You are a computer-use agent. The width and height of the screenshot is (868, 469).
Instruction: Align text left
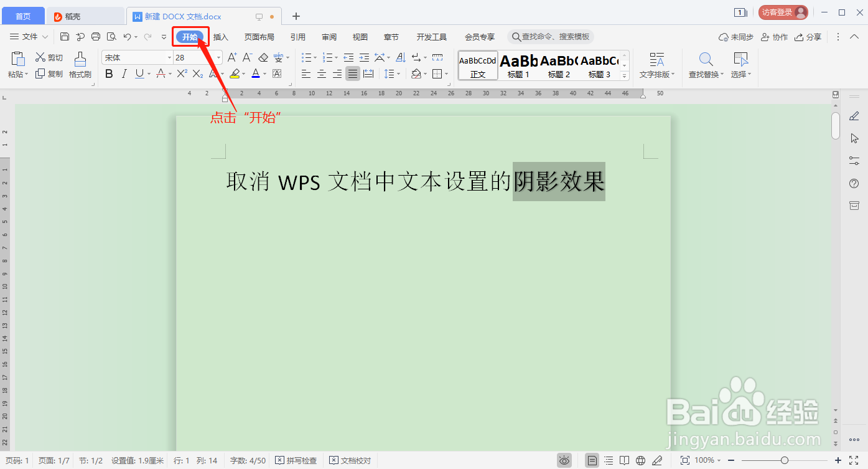(x=306, y=73)
